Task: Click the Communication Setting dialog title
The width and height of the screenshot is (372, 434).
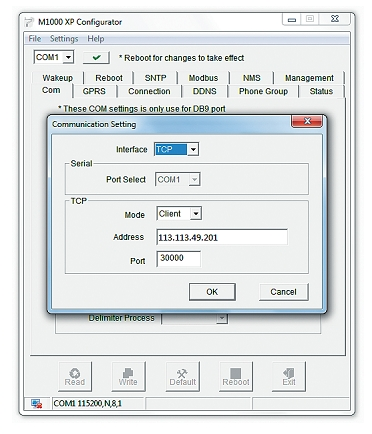Action: tap(94, 124)
